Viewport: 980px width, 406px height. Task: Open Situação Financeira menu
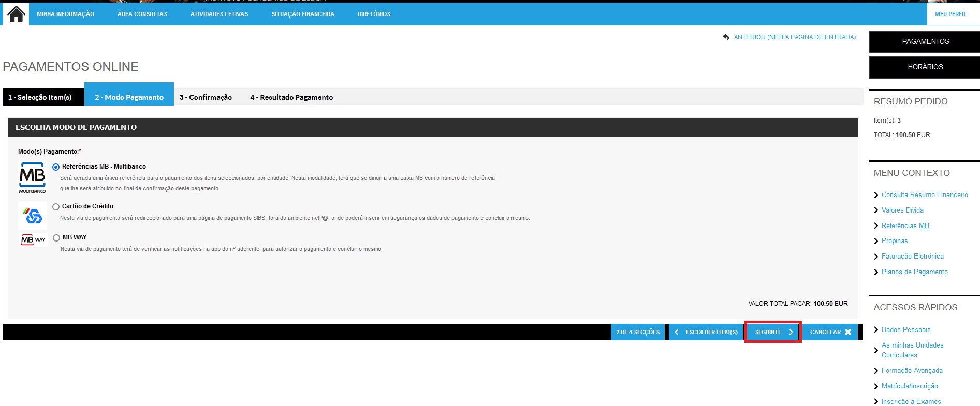pos(303,14)
